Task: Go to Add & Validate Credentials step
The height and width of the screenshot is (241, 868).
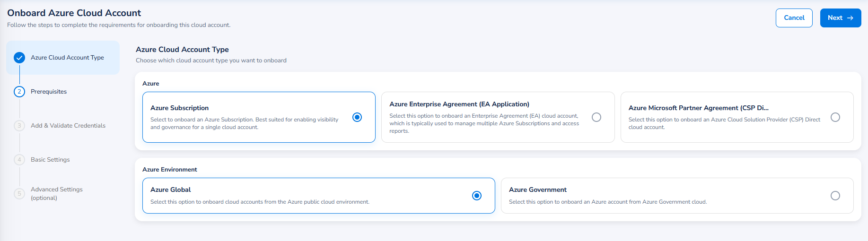Action: [x=68, y=126]
